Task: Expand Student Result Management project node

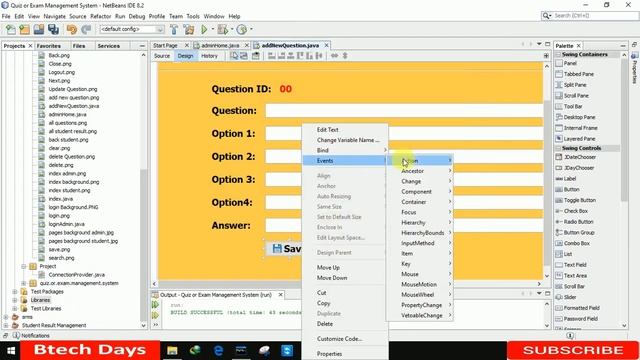Action: click(x=6, y=325)
